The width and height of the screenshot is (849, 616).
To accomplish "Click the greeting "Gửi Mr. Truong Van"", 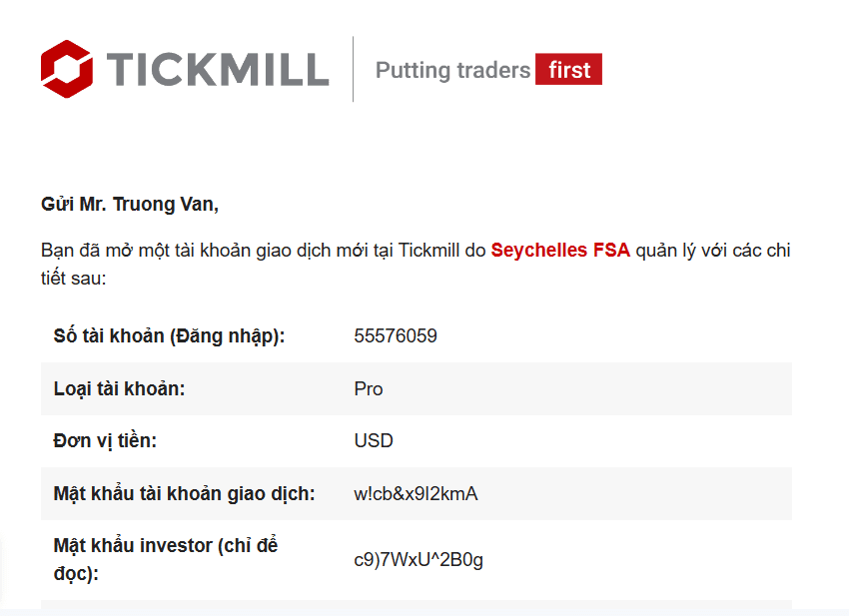I will tap(130, 204).
